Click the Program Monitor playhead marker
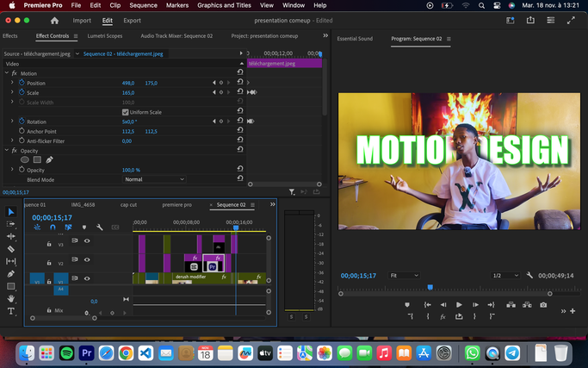This screenshot has height=368, width=588. click(x=430, y=287)
